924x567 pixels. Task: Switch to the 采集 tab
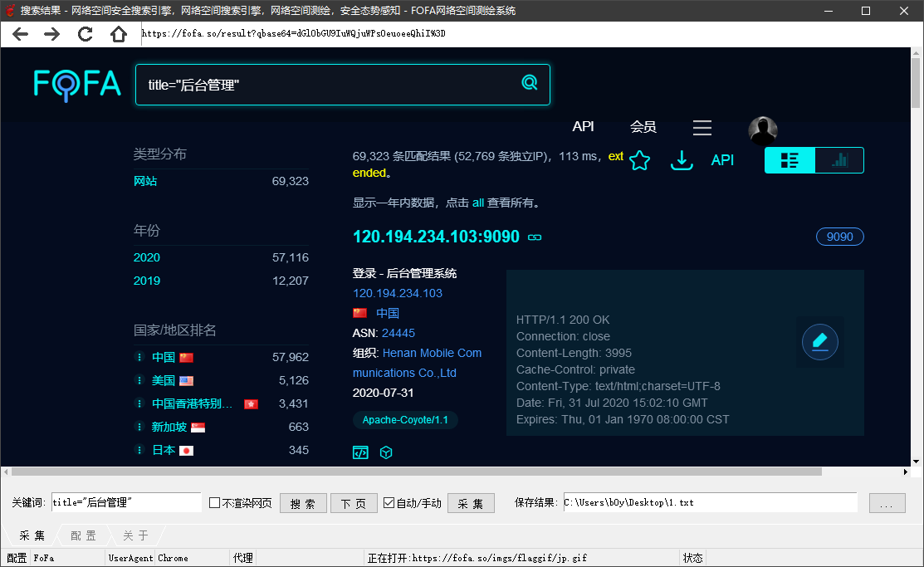[32, 535]
